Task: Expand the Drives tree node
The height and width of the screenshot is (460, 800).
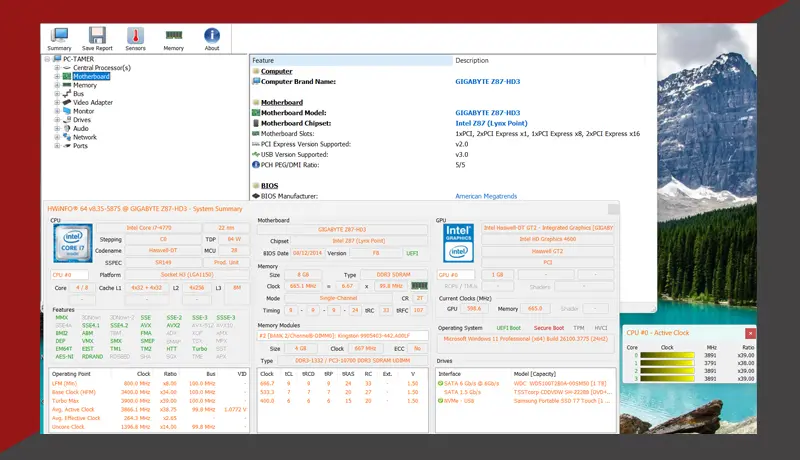Action: pyautogui.click(x=57, y=120)
